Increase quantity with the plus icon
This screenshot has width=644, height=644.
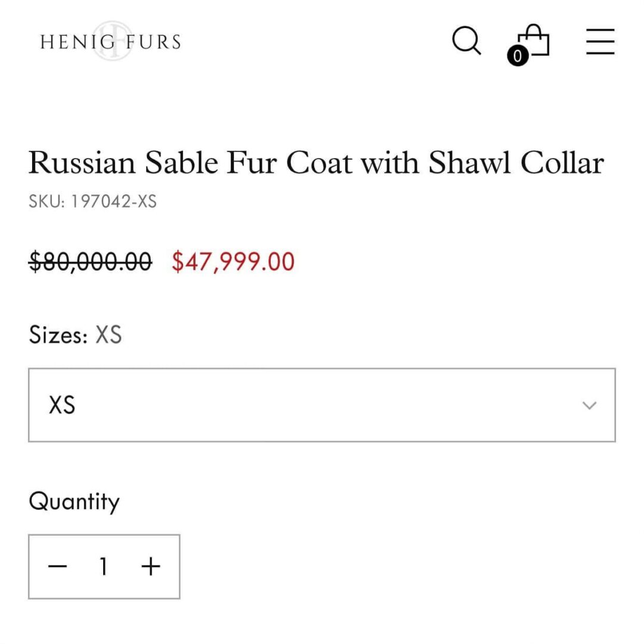click(151, 566)
